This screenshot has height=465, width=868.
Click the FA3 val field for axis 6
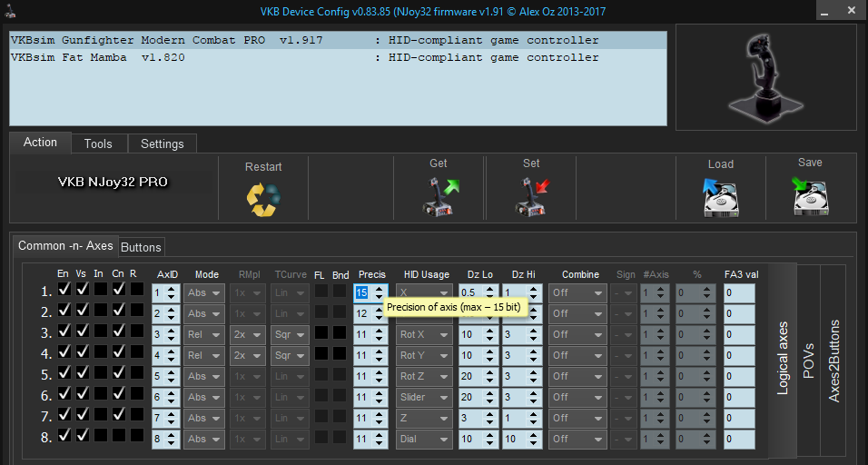click(x=739, y=397)
